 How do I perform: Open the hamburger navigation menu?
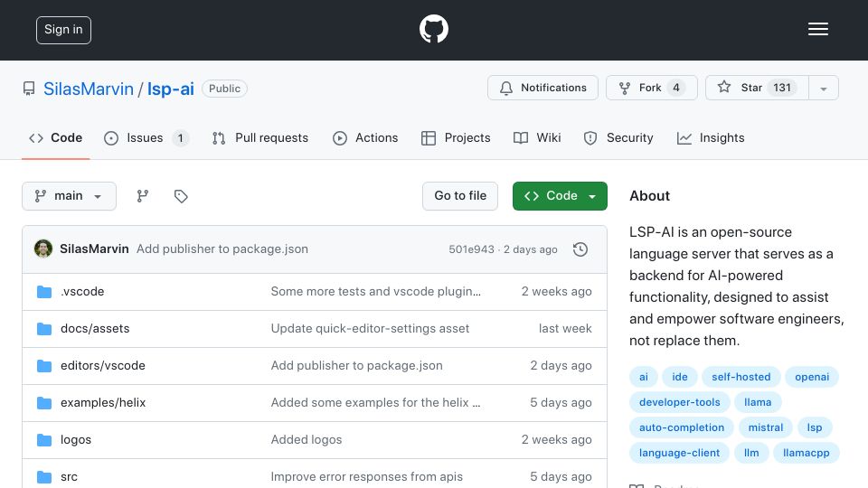tap(817, 29)
